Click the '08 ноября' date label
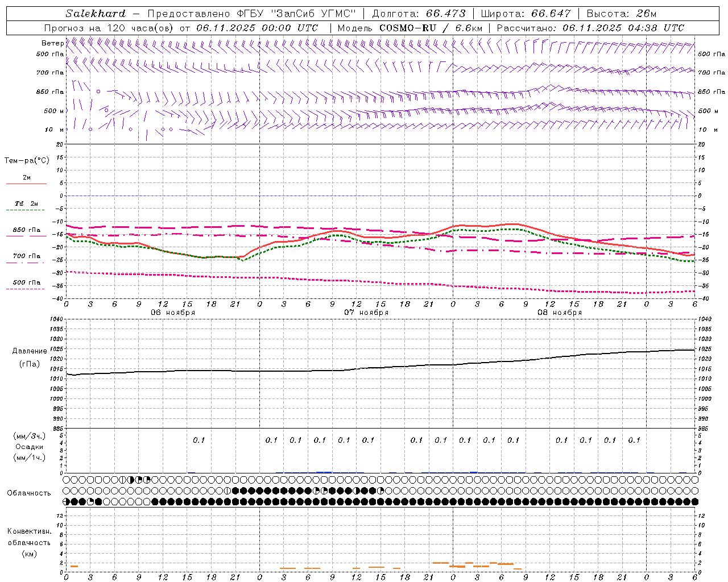 (x=560, y=313)
